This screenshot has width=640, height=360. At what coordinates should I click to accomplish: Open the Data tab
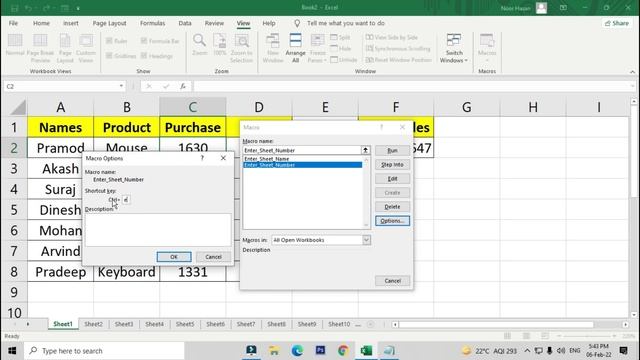coord(185,23)
